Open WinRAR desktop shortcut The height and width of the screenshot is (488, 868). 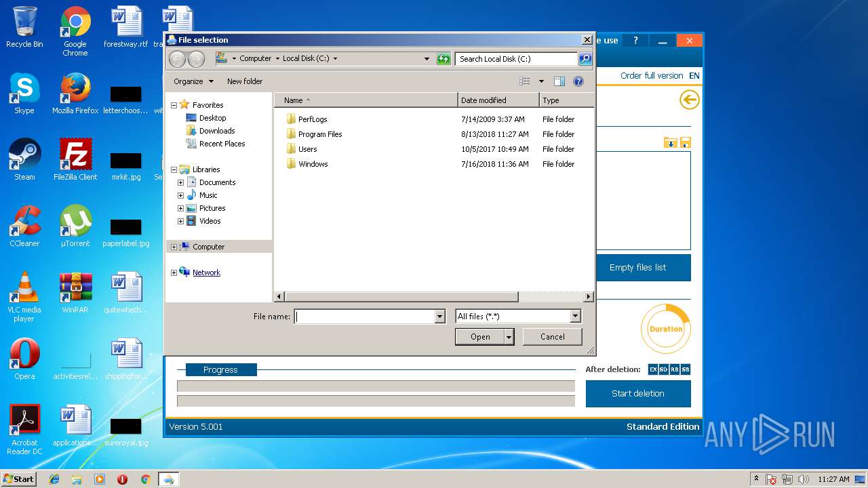click(75, 293)
